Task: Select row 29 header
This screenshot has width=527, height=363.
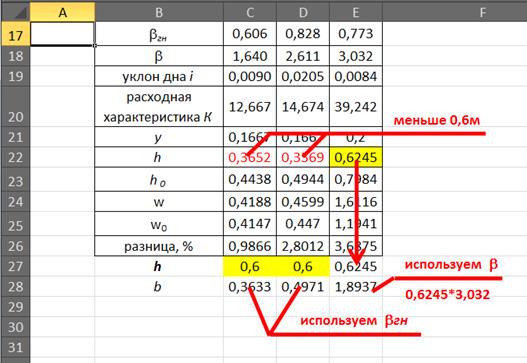Action: pyautogui.click(x=15, y=307)
